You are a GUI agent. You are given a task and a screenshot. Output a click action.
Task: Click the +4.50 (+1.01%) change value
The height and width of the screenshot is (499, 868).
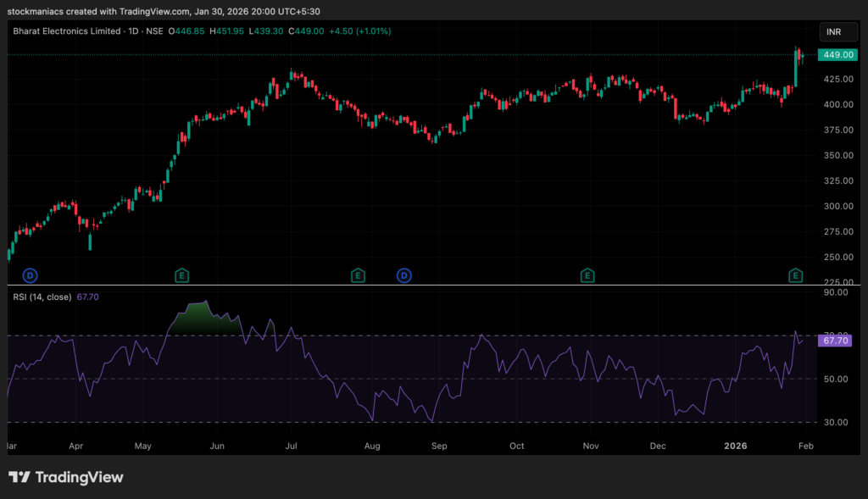click(x=359, y=31)
